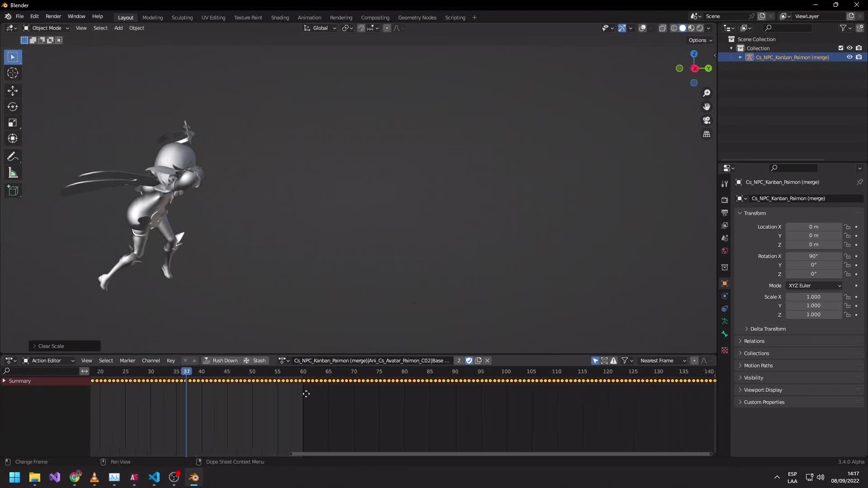
Task: Select the Annotate tool
Action: click(13, 156)
